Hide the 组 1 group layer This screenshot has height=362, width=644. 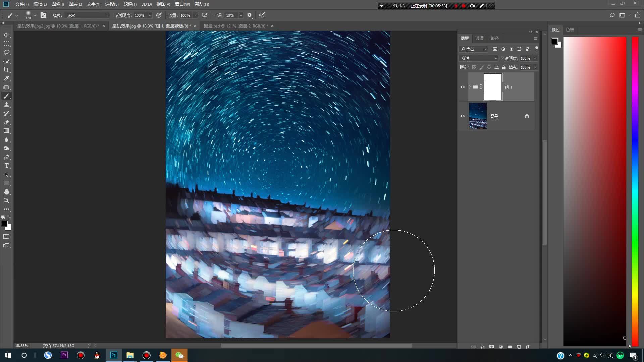463,87
